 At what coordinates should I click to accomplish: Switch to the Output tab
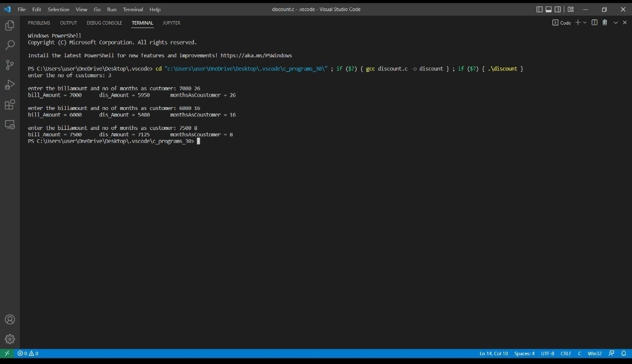(69, 23)
